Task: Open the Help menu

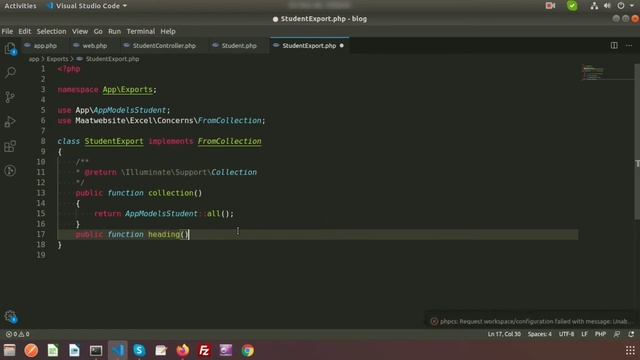Action: [168, 31]
